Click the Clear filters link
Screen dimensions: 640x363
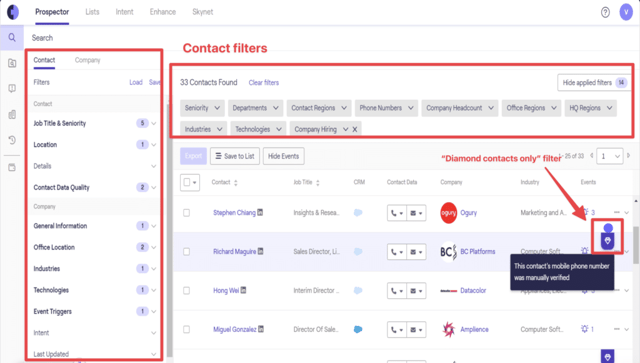[x=264, y=82]
